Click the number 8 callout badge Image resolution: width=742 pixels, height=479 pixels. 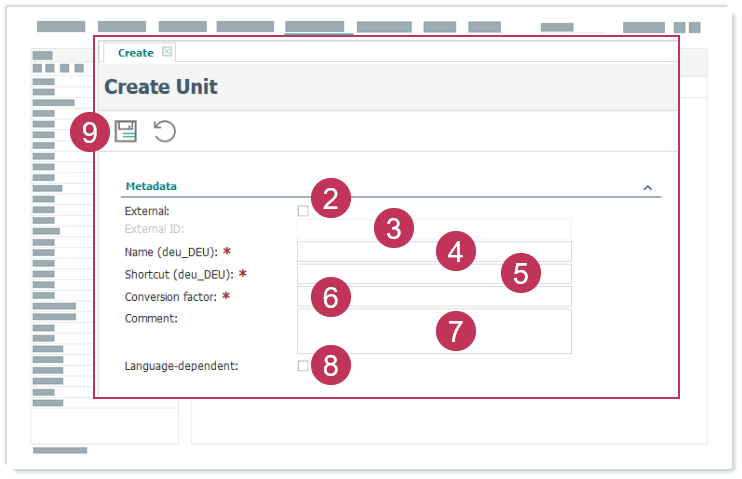click(330, 367)
